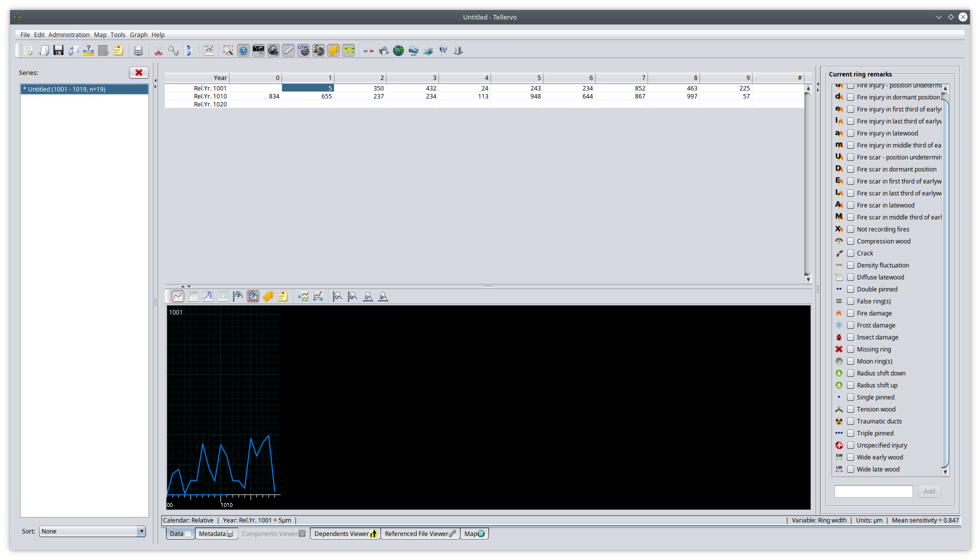The width and height of the screenshot is (980, 560).
Task: Toggle the Frost damage checkbox
Action: [849, 325]
